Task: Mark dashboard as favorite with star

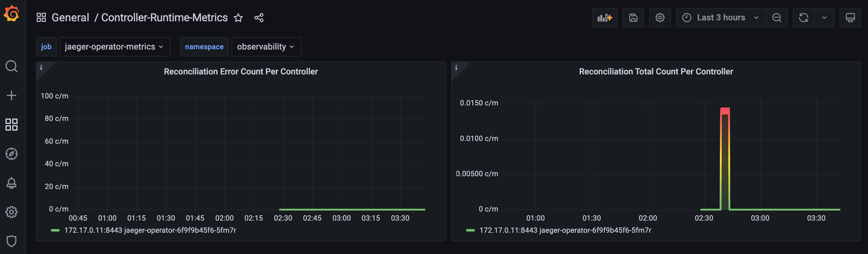Action: (238, 18)
